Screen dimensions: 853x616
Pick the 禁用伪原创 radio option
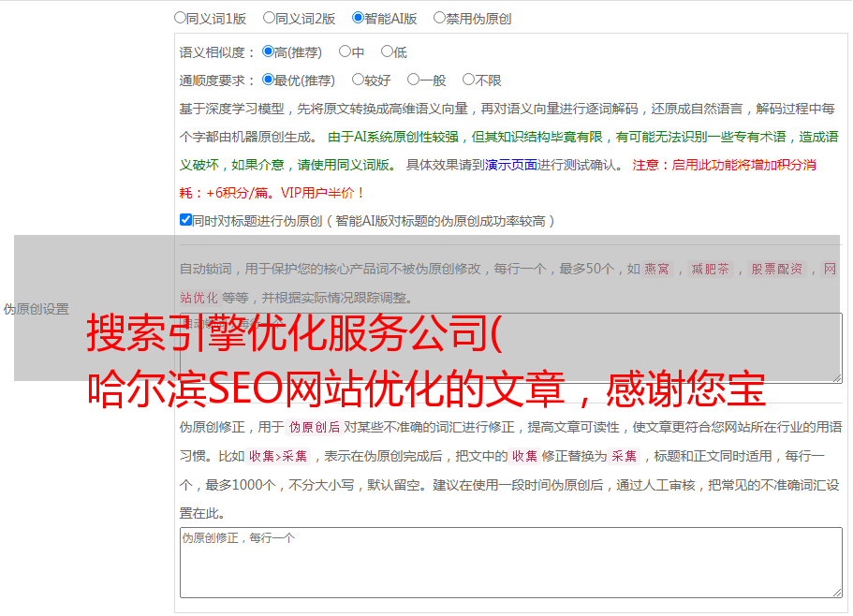click(440, 18)
